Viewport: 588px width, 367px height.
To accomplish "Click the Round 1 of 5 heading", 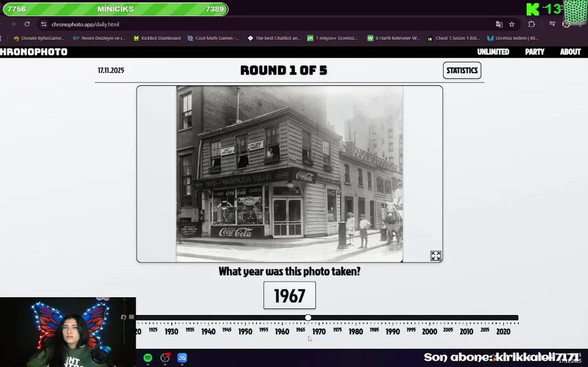I will (x=284, y=70).
